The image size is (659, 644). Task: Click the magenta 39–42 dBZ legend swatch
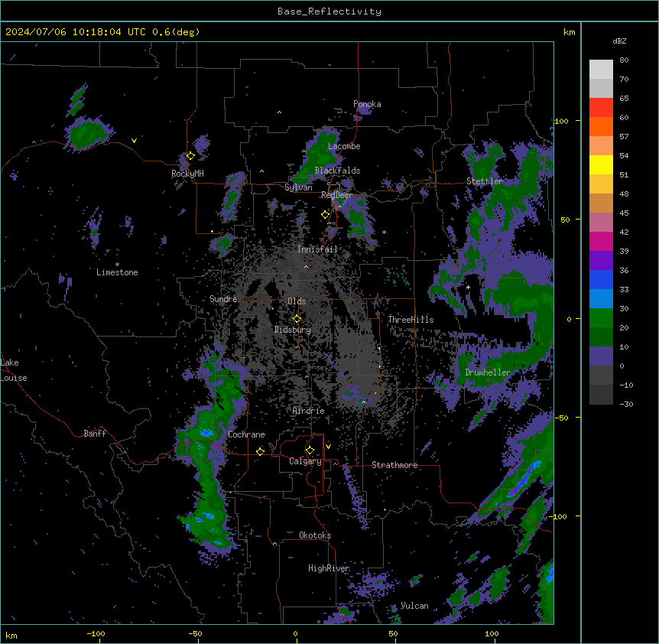point(601,241)
